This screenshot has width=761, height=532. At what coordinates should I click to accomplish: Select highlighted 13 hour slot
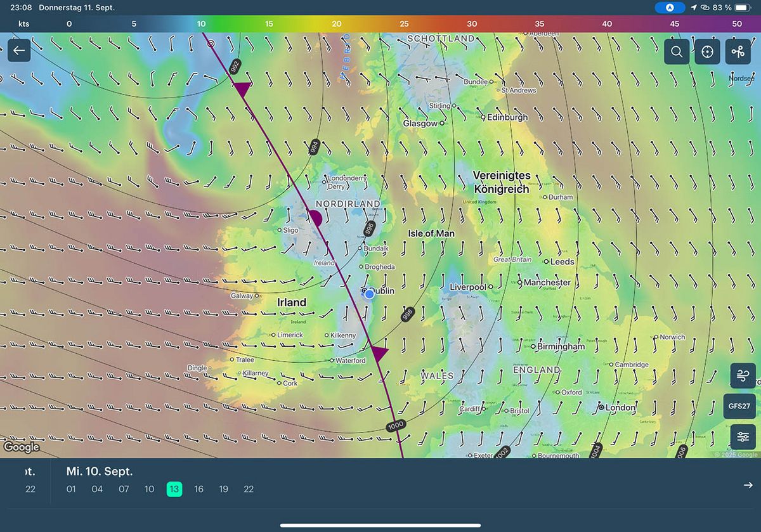tap(174, 490)
